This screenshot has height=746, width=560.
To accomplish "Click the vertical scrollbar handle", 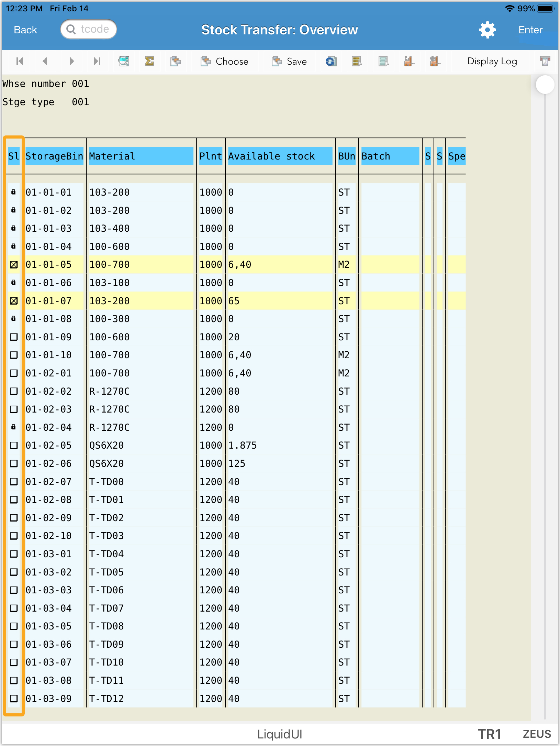I will click(545, 85).
